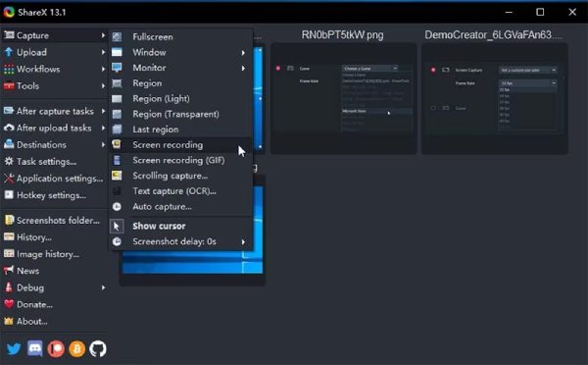Viewport: 588px width, 365px height.
Task: Click the DemoCreator_6LGVaFAn63 file name
Action: [x=494, y=35]
